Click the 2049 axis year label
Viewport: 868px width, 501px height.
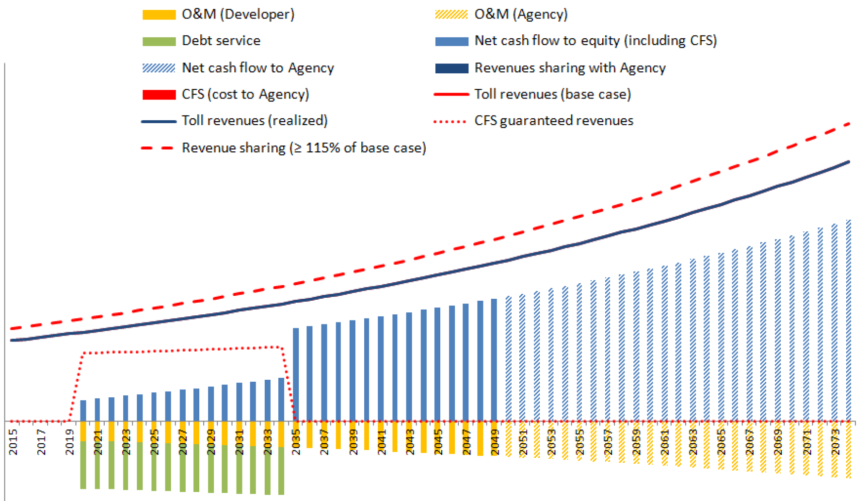[495, 442]
